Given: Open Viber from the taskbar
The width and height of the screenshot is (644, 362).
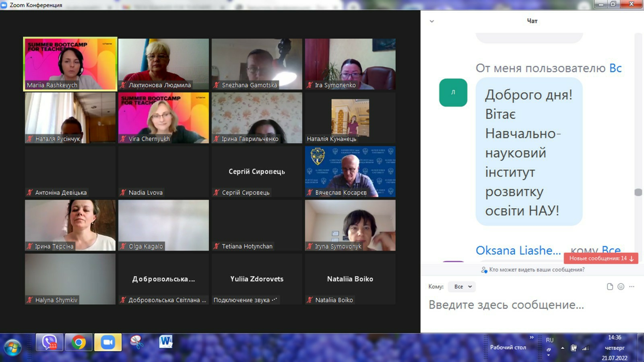Looking at the screenshot, I should coord(49,342).
